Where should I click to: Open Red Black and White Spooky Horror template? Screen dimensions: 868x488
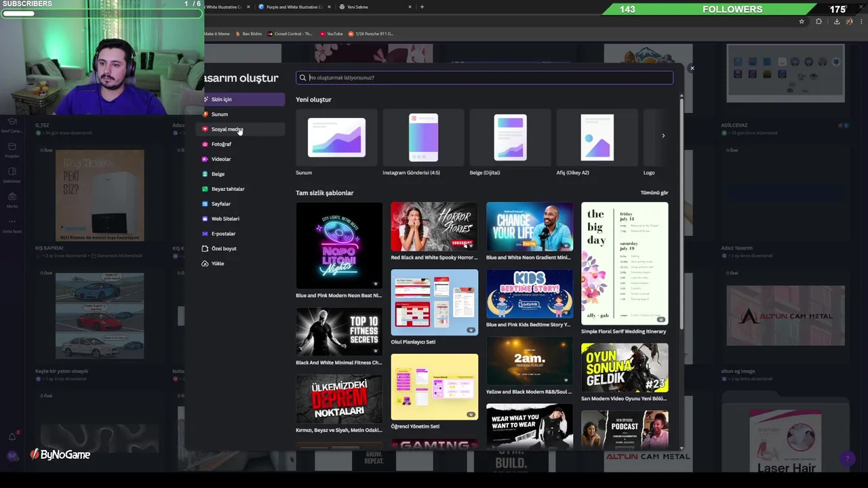point(434,226)
